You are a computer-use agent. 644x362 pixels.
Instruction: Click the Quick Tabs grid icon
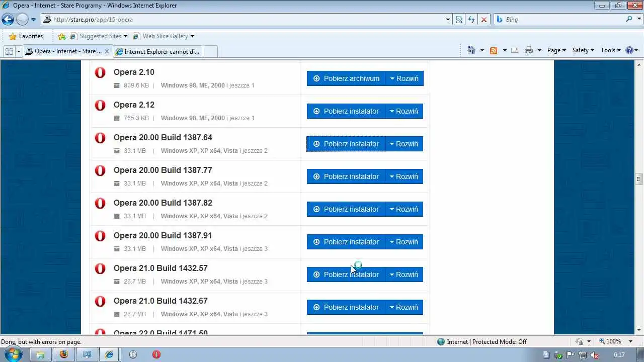(9, 51)
